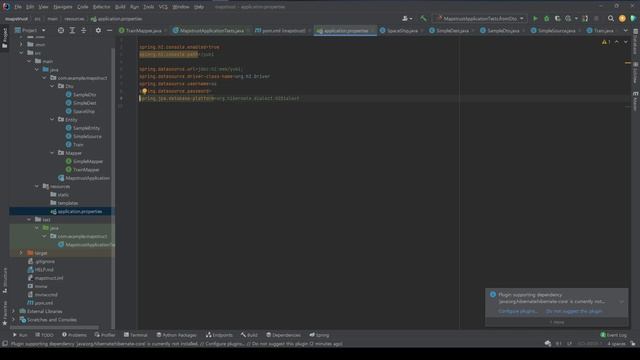Open the Endpoints tool window

click(219, 335)
